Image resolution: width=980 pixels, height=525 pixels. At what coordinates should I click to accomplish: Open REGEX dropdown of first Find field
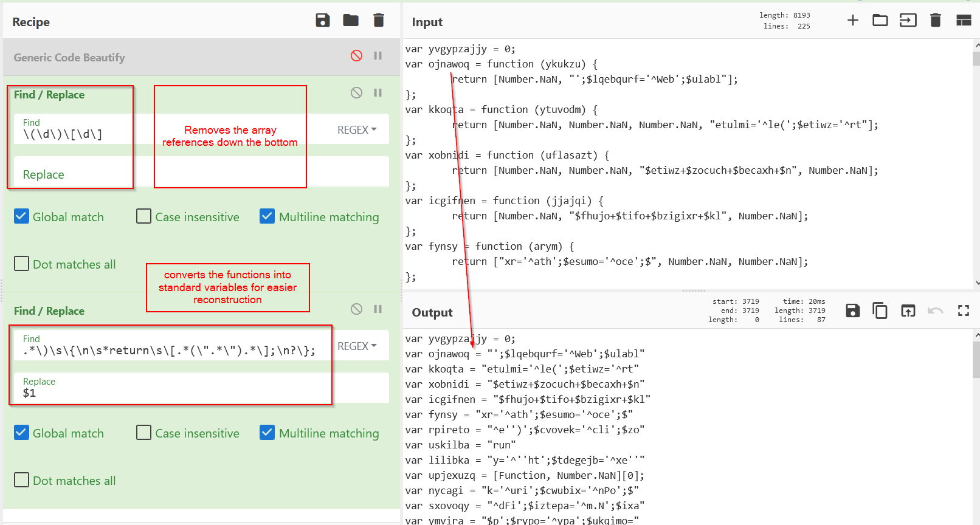357,130
